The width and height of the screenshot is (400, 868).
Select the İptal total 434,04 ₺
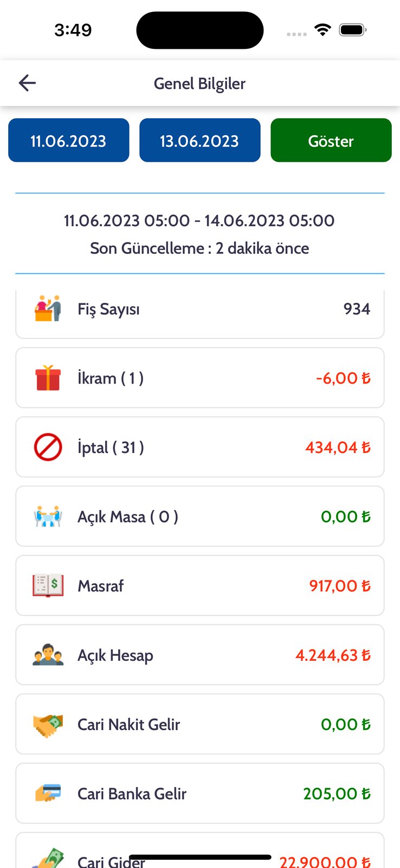[x=338, y=448]
